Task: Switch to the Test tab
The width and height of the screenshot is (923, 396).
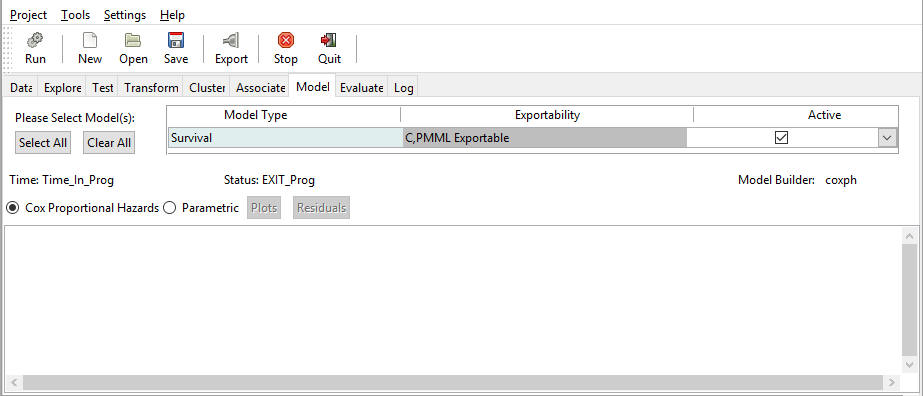Action: [102, 88]
